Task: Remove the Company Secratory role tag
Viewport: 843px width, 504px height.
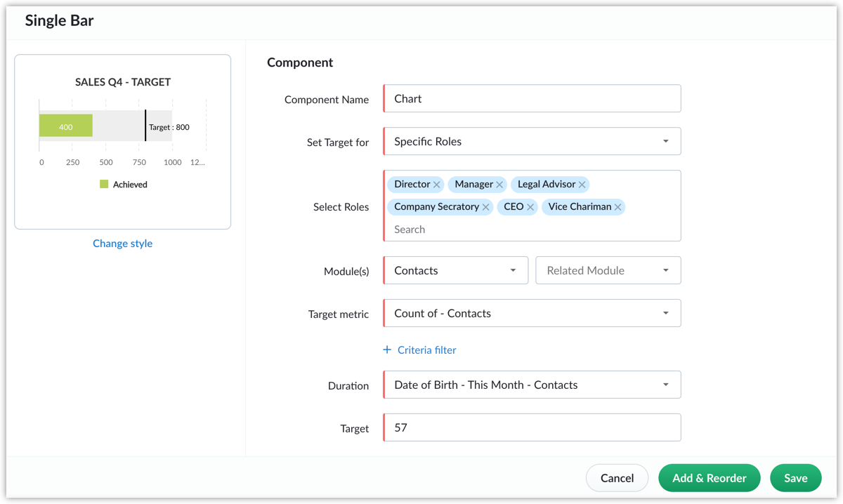Action: 486,207
